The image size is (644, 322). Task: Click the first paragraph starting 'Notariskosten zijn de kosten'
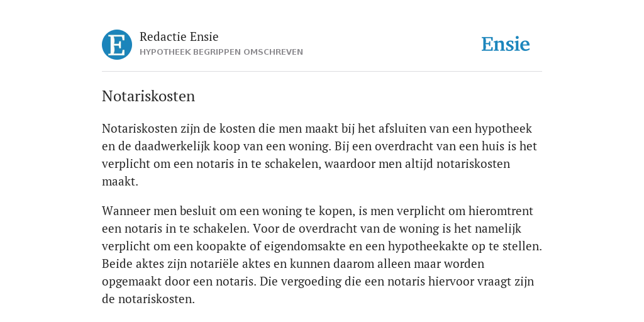tap(319, 155)
